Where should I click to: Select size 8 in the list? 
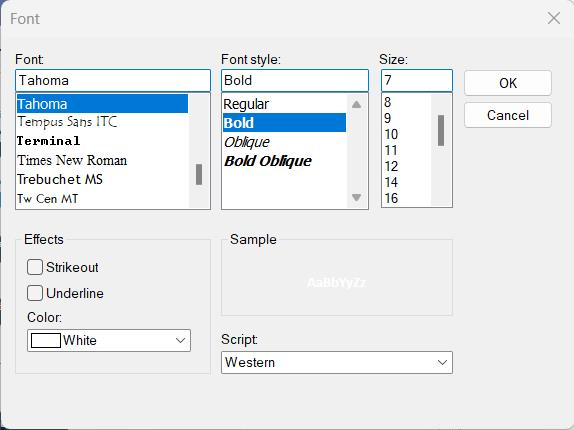tap(406, 102)
